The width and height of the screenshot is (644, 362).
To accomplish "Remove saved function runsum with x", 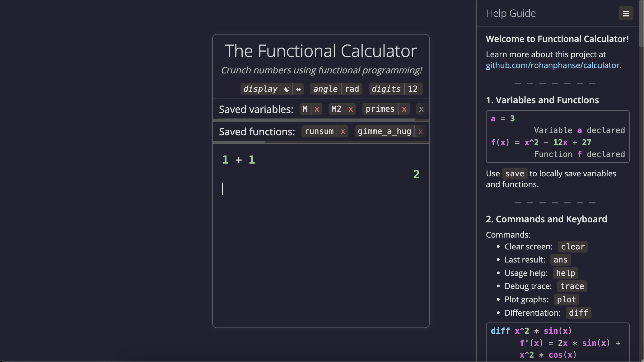I will (x=343, y=132).
